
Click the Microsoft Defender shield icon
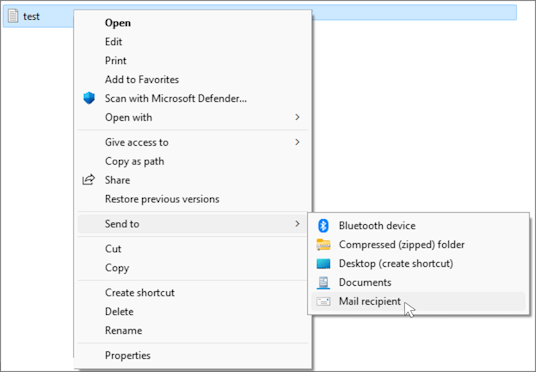89,98
